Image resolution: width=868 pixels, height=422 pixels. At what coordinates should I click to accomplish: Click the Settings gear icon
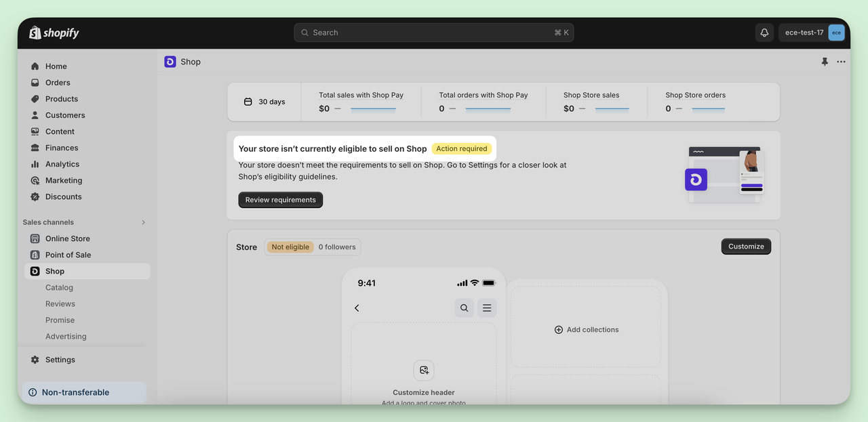click(x=35, y=360)
